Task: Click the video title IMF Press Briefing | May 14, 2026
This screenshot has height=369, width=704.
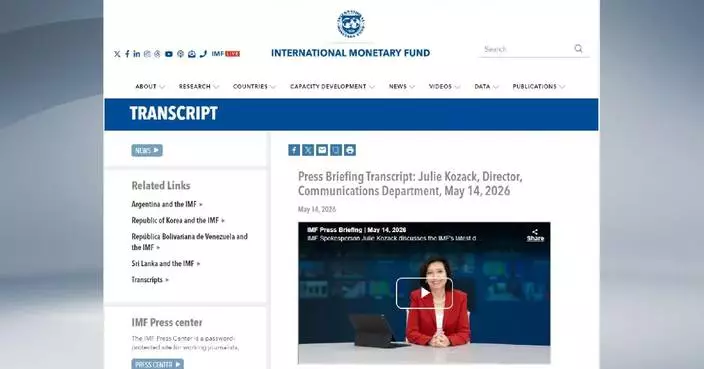Action: tap(356, 230)
